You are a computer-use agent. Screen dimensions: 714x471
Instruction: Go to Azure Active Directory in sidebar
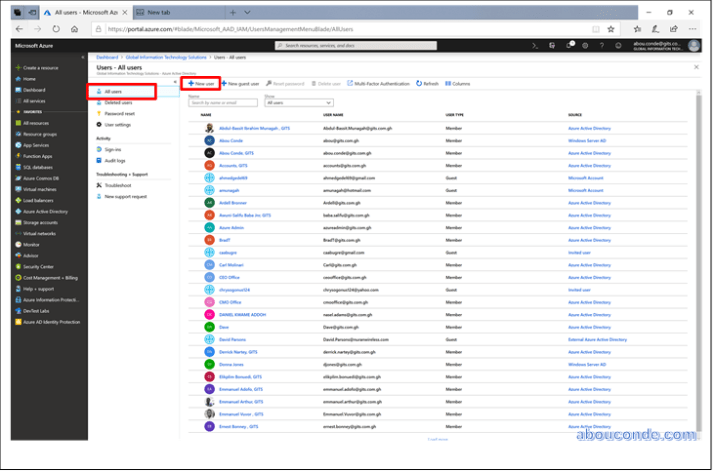(x=45, y=212)
